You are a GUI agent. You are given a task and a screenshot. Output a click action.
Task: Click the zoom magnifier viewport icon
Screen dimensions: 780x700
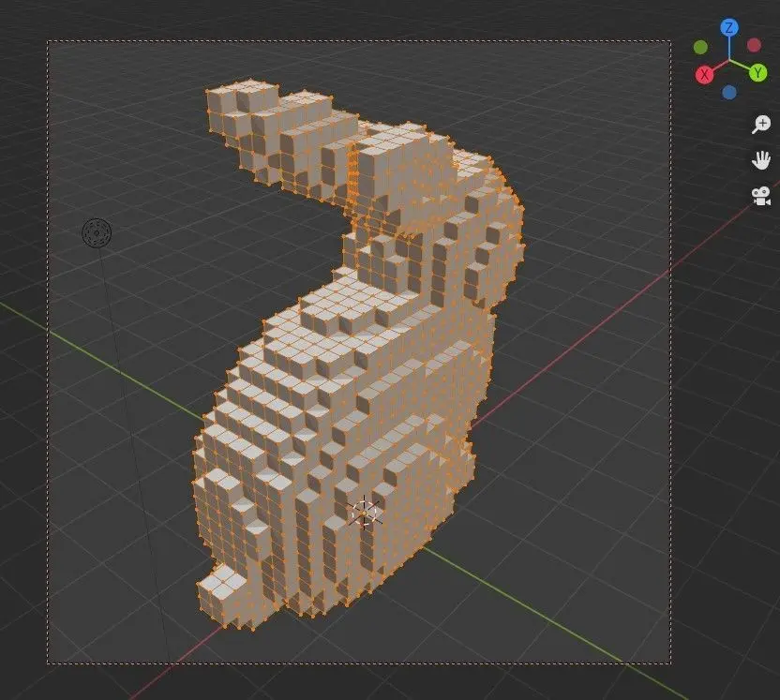(760, 125)
